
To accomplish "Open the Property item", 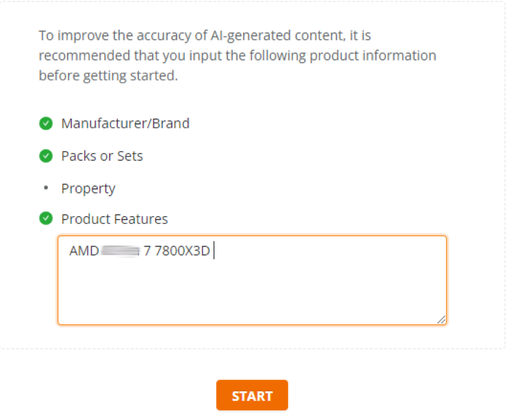I will (88, 188).
